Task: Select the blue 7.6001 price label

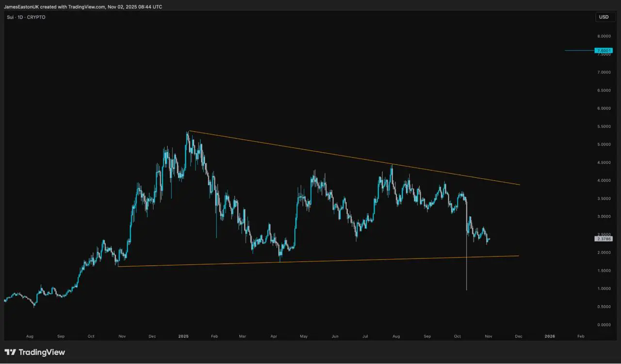Action: (x=604, y=50)
